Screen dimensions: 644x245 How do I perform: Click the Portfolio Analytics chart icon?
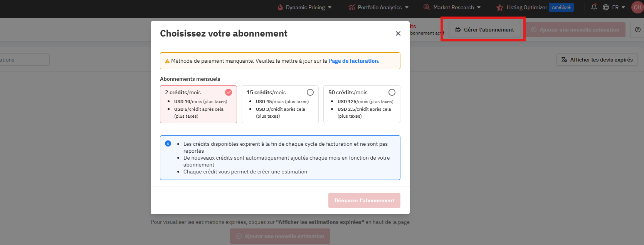tap(351, 7)
